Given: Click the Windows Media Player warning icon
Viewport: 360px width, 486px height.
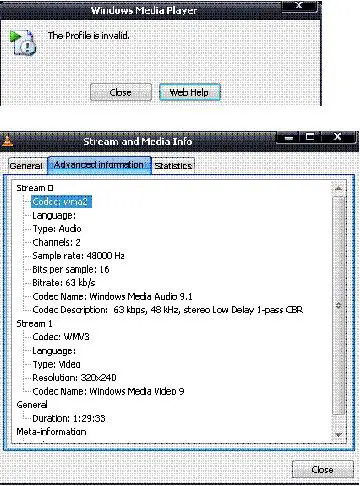Looking at the screenshot, I should coord(23,43).
